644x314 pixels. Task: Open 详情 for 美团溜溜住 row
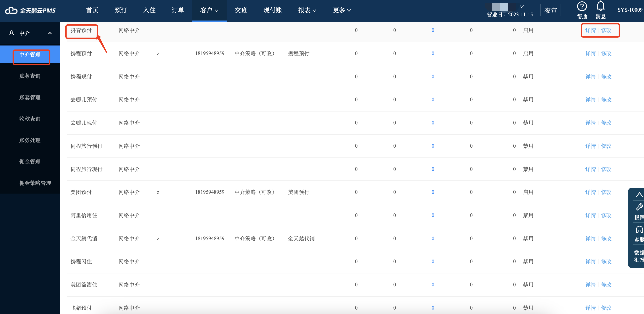(x=590, y=285)
